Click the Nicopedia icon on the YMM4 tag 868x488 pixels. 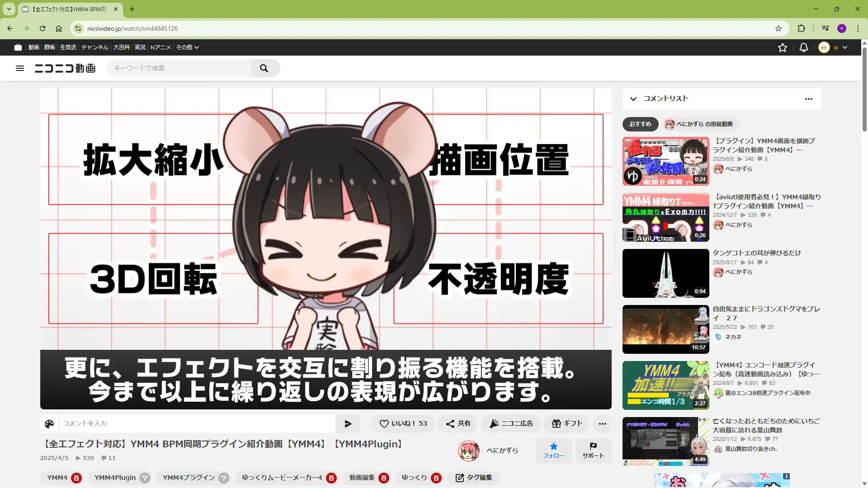[x=77, y=478]
